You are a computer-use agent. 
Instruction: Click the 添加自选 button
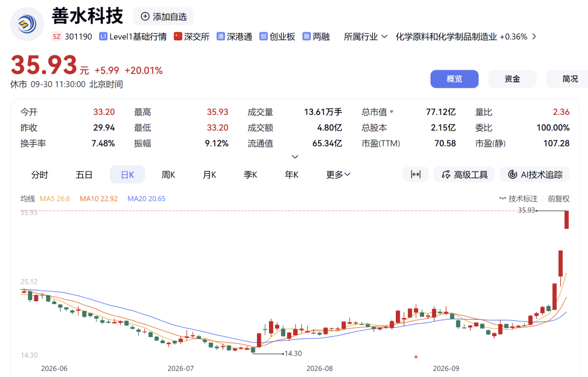pos(163,16)
